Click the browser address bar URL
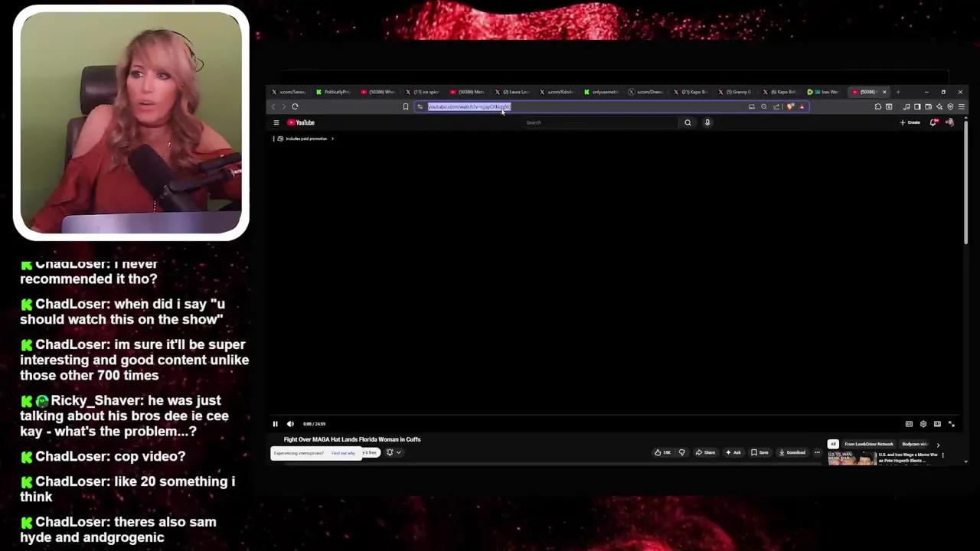Image resolution: width=980 pixels, height=551 pixels. pyautogui.click(x=469, y=106)
